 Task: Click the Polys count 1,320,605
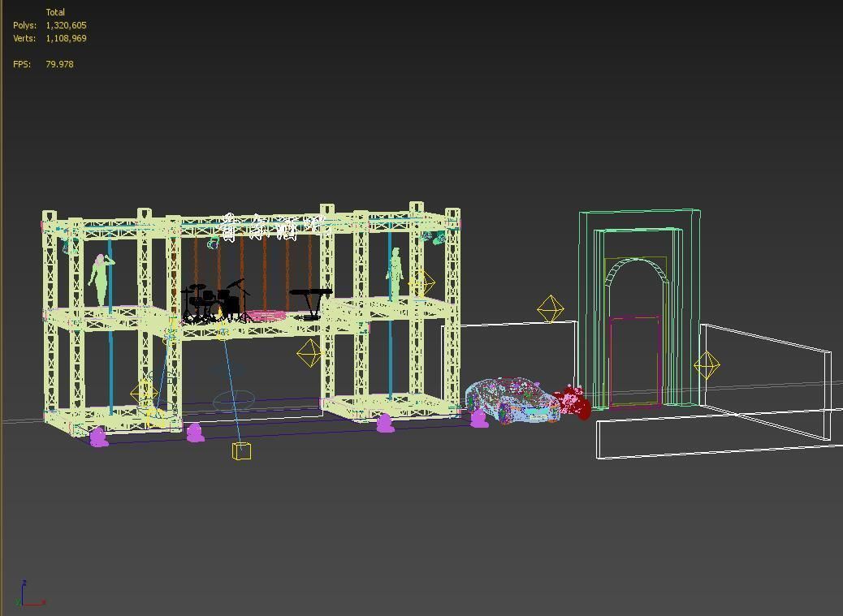[66, 25]
